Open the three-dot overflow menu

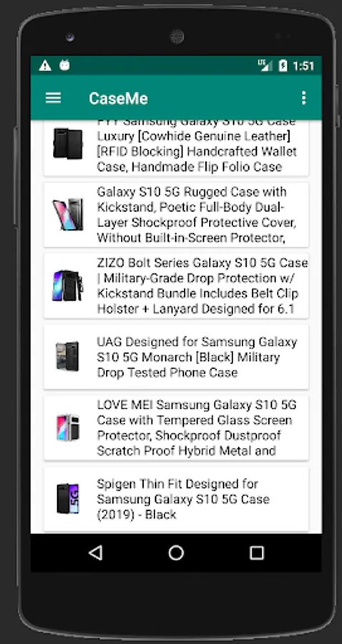coord(303,98)
